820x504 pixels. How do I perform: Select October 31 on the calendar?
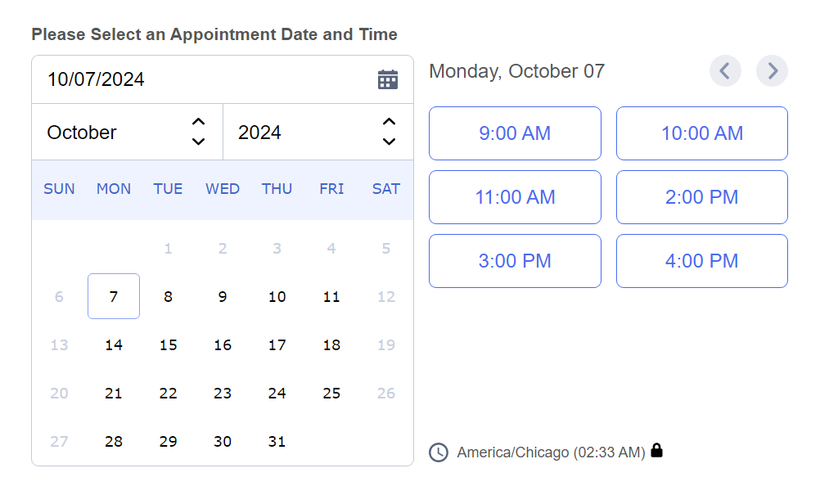point(277,442)
